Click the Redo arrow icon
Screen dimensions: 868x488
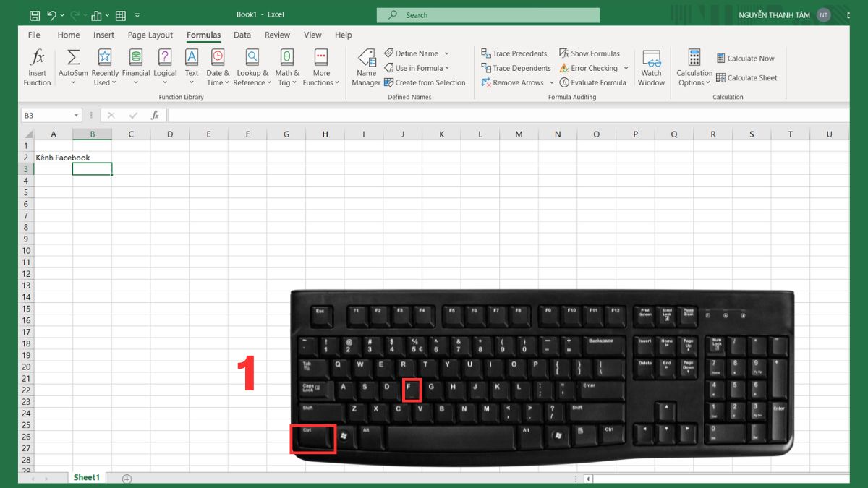pyautogui.click(x=75, y=14)
